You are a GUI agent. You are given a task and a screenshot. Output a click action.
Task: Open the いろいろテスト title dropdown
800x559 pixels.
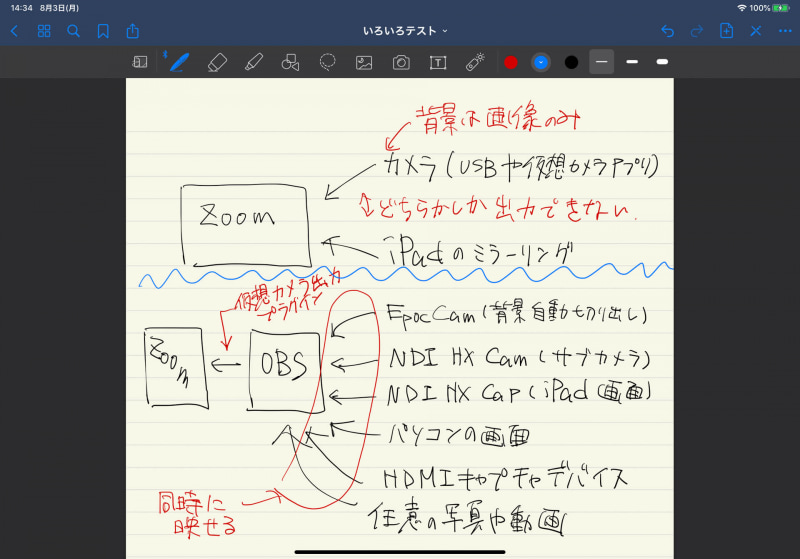(x=405, y=31)
